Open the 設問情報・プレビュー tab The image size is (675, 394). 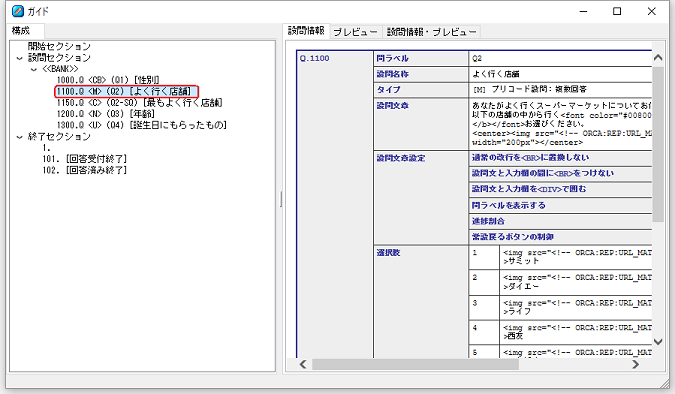pyautogui.click(x=431, y=32)
